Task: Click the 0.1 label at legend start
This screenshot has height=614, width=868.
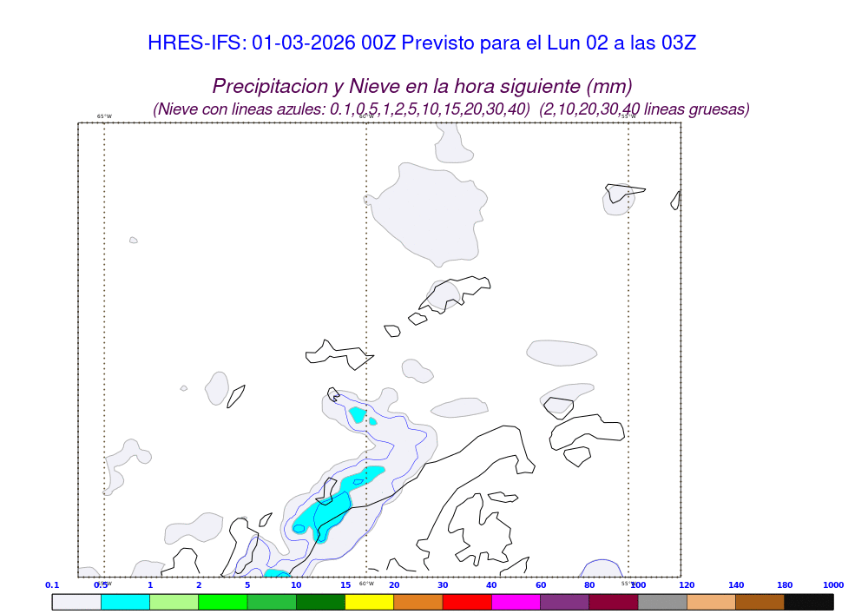Action: 52,585
